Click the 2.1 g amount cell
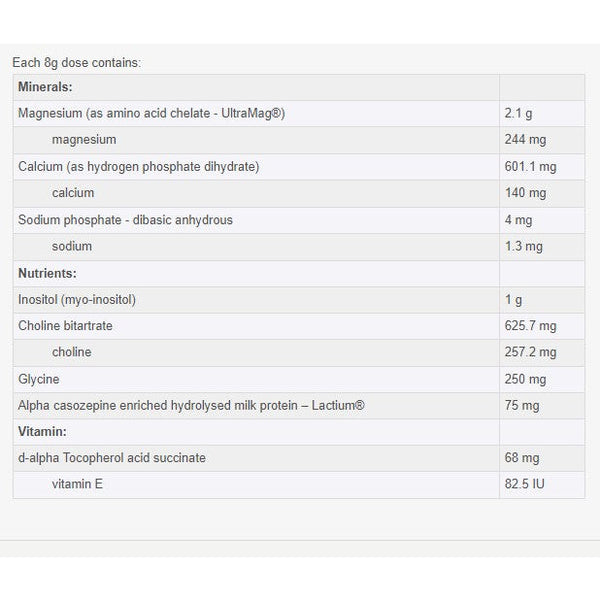The image size is (600, 600). tap(520, 113)
